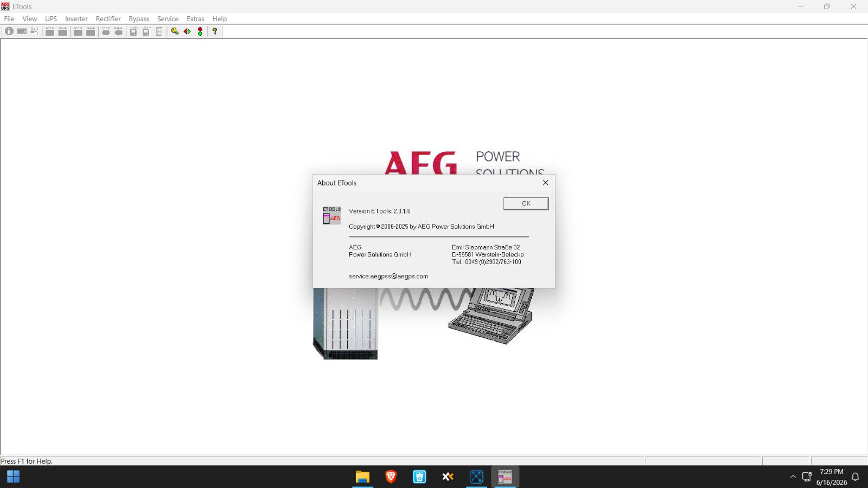Click the red and green arrows icon
The width and height of the screenshot is (868, 488).
tap(187, 31)
